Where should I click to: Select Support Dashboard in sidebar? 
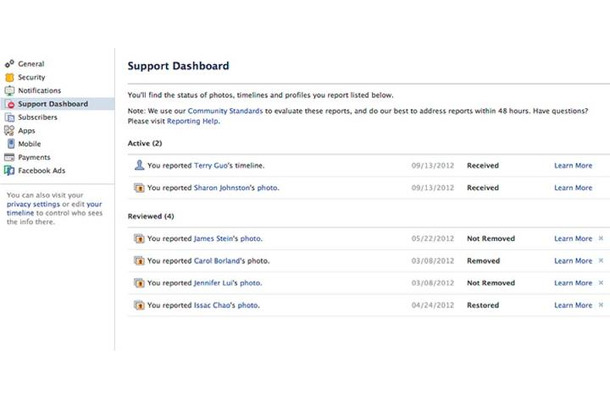53,104
